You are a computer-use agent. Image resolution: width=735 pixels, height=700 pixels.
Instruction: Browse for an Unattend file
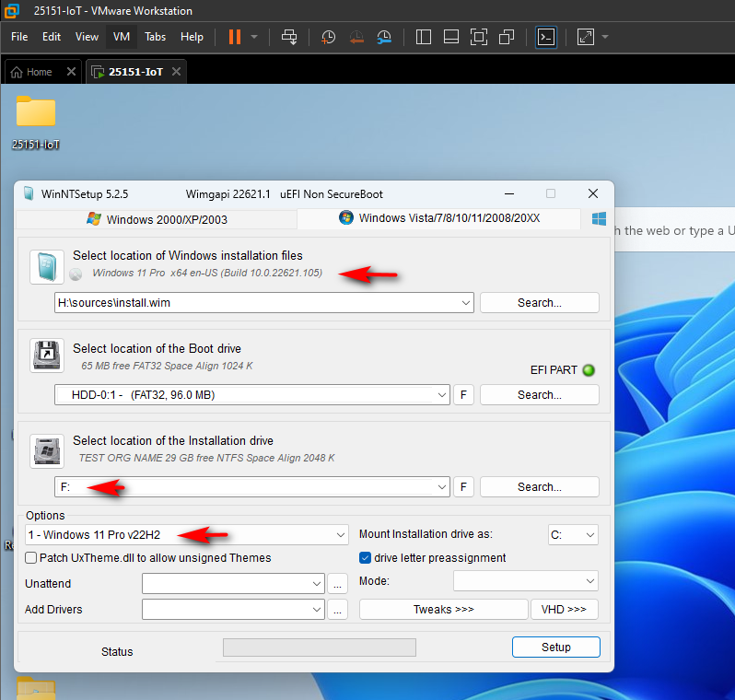pyautogui.click(x=337, y=584)
